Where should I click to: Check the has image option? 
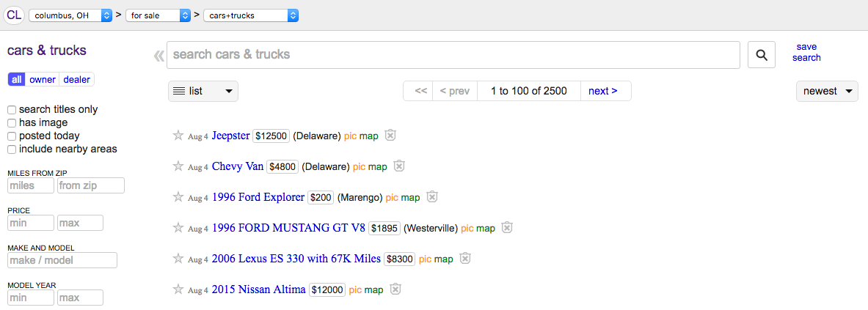(12, 123)
